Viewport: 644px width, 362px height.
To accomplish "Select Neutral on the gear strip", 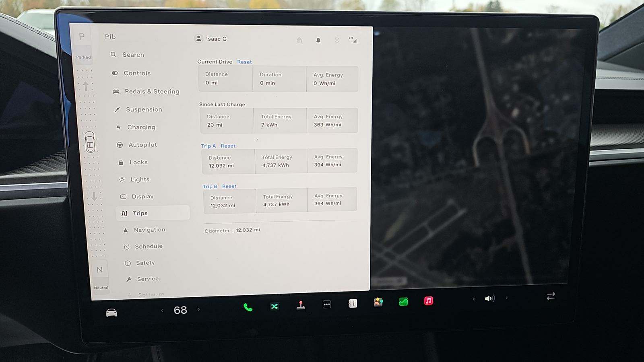I will 100,270.
